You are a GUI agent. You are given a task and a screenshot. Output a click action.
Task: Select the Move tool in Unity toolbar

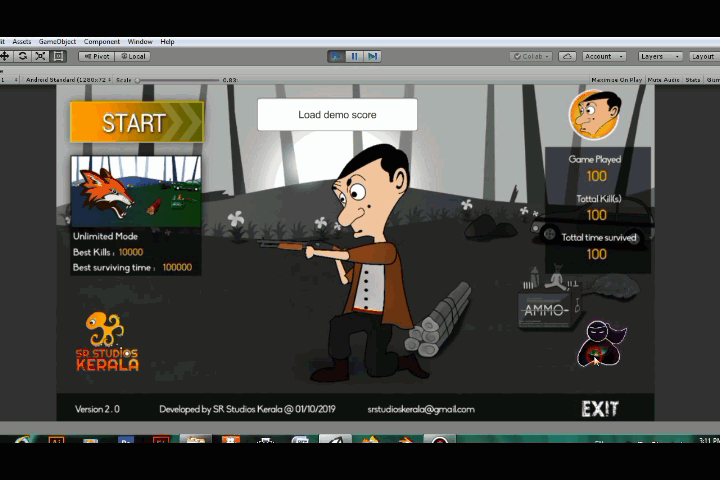[x=5, y=56]
